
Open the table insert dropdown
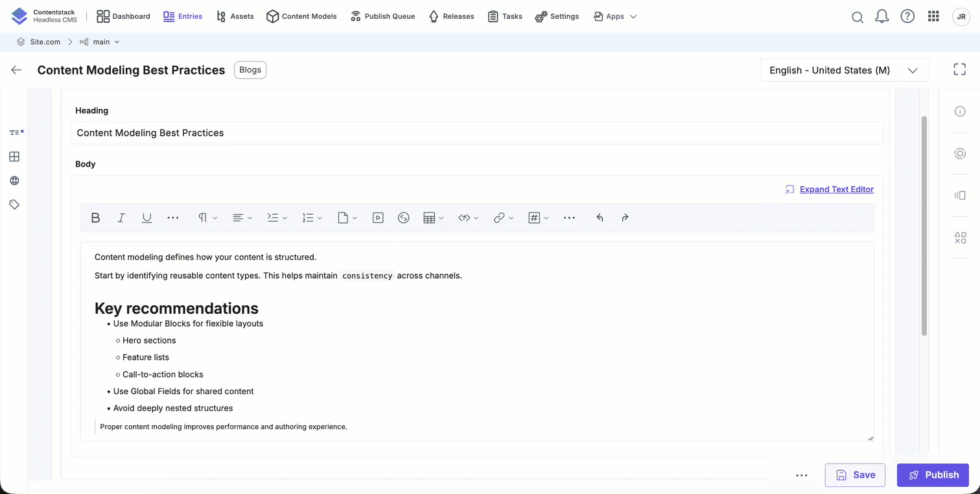(x=434, y=218)
